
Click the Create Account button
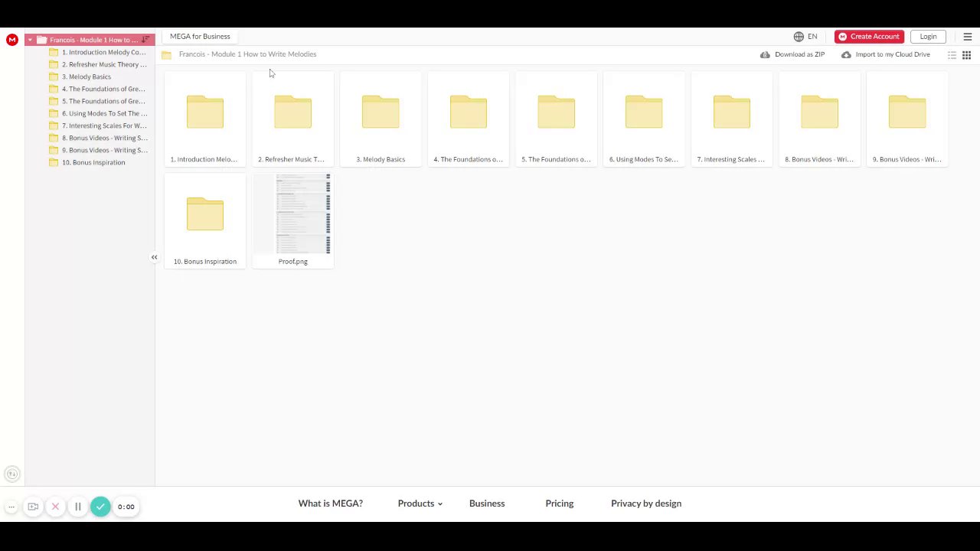pos(869,37)
